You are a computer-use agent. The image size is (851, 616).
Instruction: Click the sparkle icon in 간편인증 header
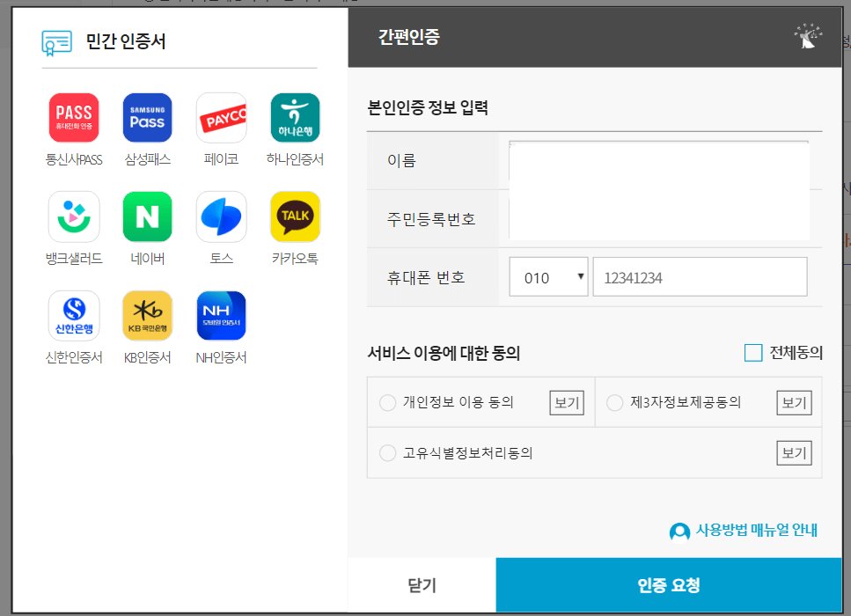pos(808,36)
